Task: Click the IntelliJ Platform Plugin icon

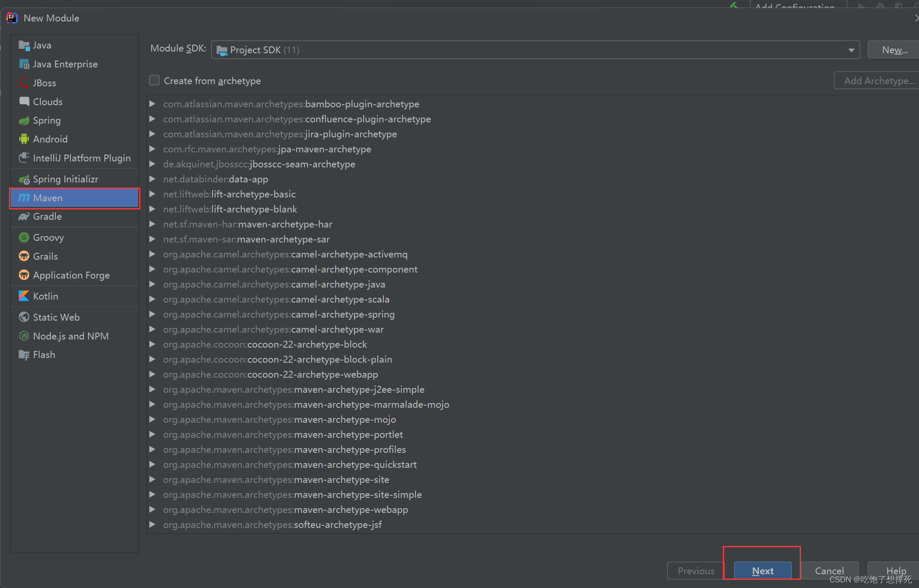Action: click(x=24, y=158)
